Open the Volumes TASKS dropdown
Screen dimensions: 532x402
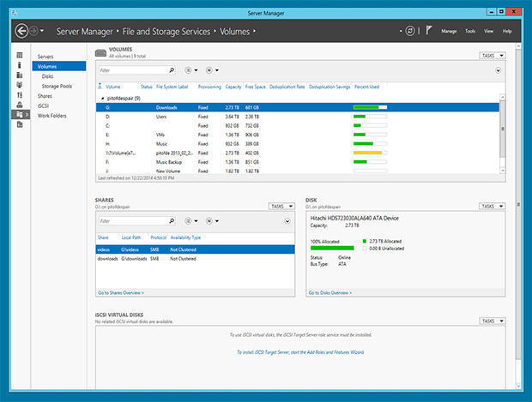coord(492,56)
